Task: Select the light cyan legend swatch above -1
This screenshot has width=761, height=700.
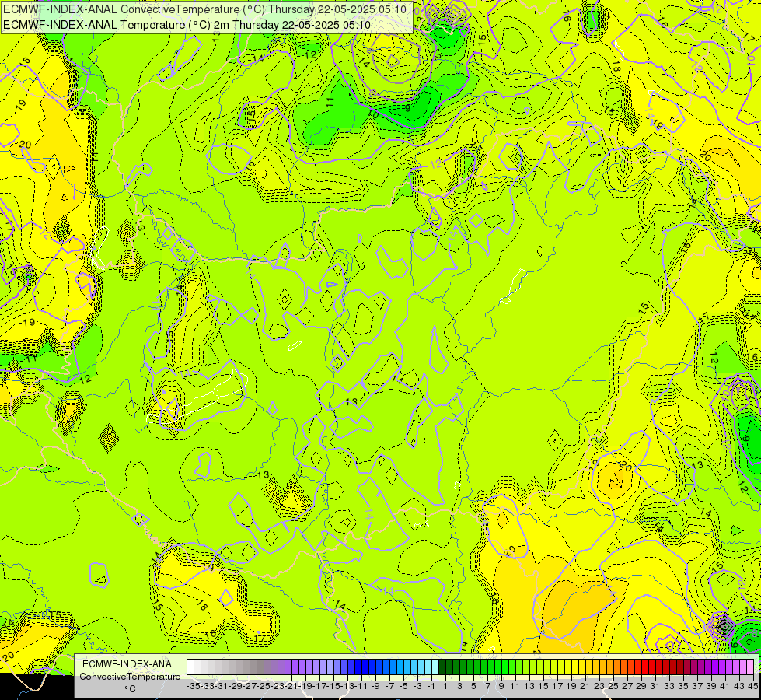Action: click(x=428, y=667)
